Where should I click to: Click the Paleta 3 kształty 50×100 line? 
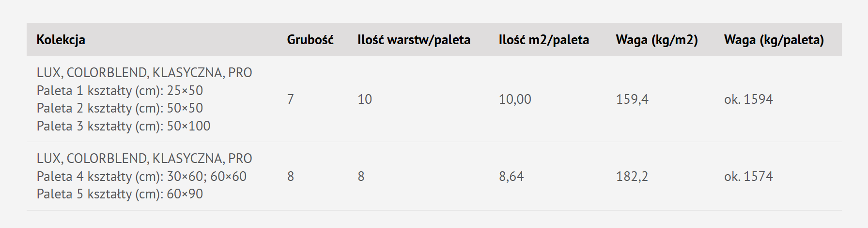(x=124, y=126)
